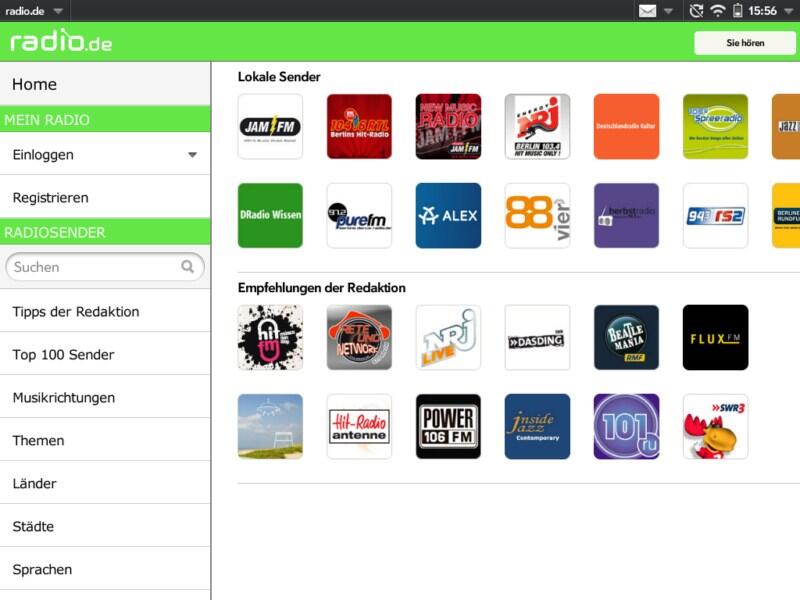Image resolution: width=800 pixels, height=600 pixels.
Task: Open the beach landscape station tile
Action: coord(270,426)
